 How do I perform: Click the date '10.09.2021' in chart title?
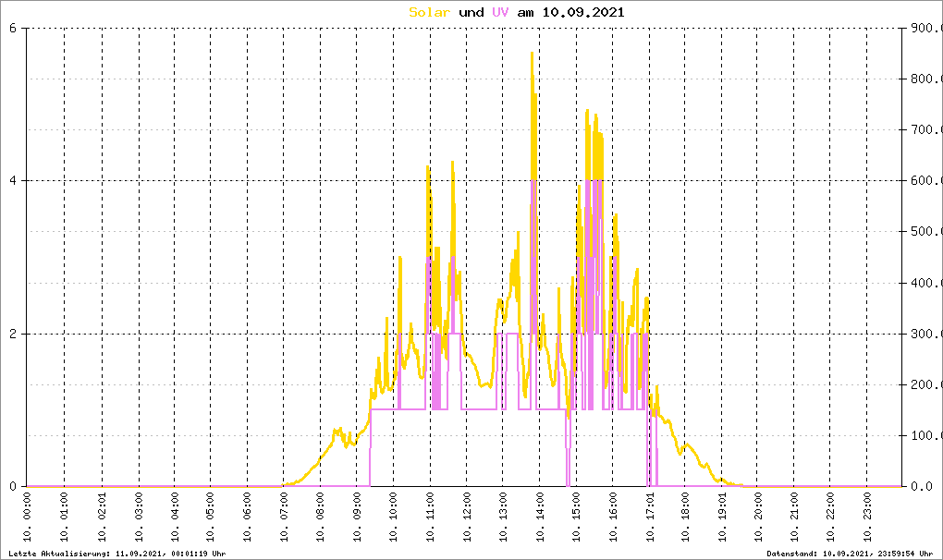click(583, 12)
